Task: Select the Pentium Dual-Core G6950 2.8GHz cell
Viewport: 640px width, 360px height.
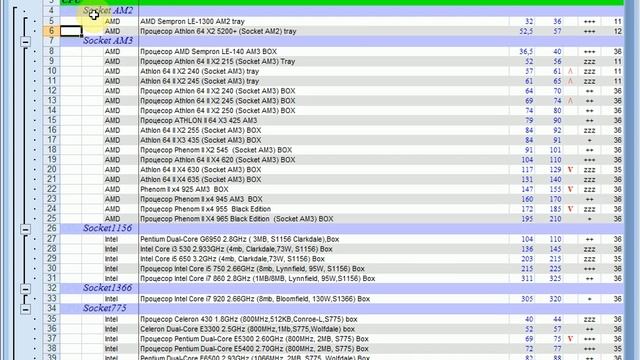Action: click(x=324, y=239)
